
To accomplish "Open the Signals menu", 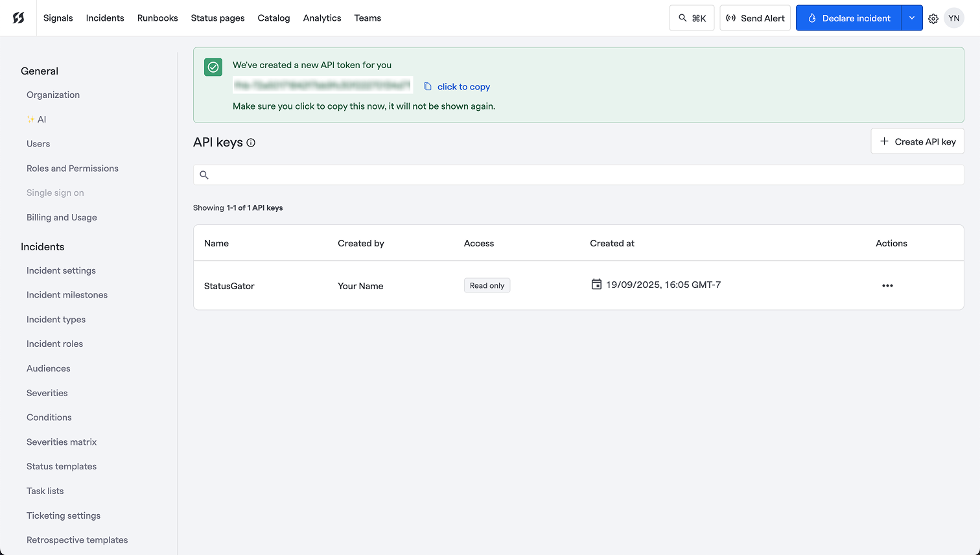I will click(x=58, y=18).
